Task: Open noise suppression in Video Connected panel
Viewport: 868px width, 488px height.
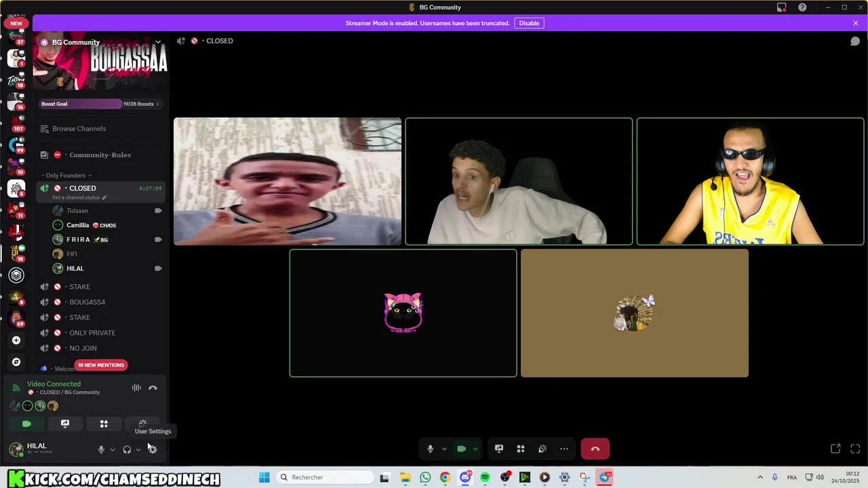Action: 136,388
